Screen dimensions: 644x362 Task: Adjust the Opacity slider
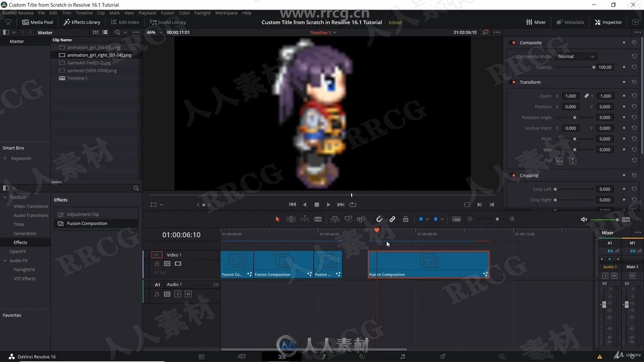point(575,67)
